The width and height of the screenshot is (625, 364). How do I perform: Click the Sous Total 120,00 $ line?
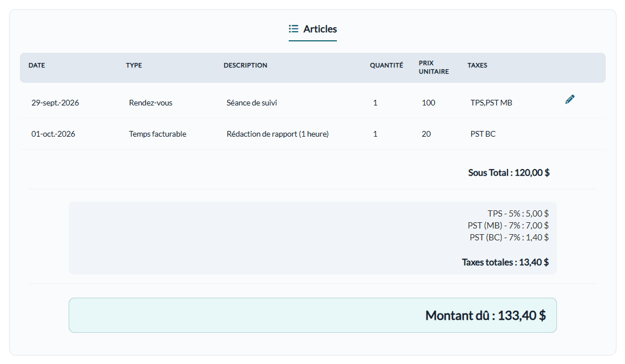509,172
